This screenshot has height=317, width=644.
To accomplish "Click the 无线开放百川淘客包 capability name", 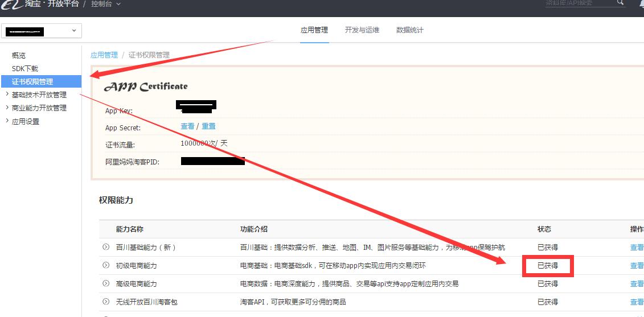I will point(147,302).
